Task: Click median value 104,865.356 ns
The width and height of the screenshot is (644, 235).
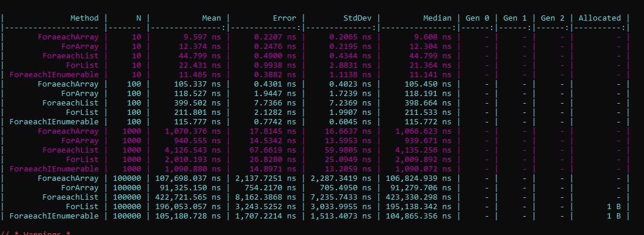Action: tap(419, 216)
